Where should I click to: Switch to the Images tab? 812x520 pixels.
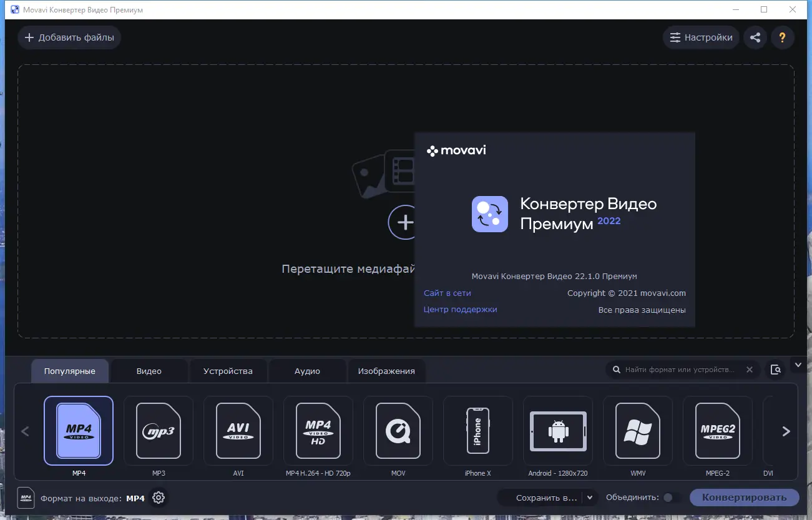click(386, 371)
